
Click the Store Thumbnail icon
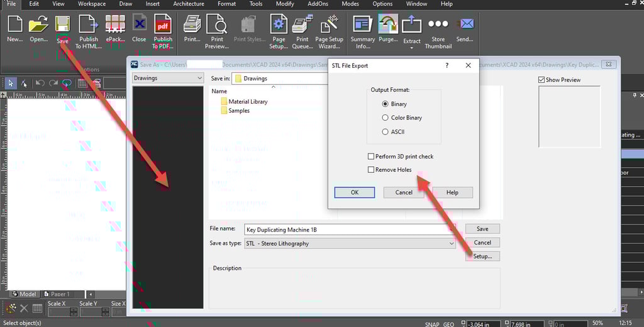tap(438, 24)
